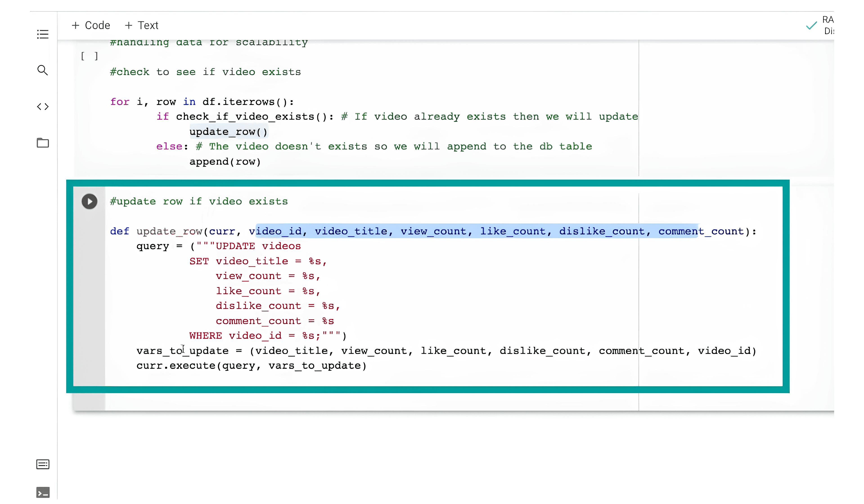Open the command palette
Image resolution: width=864 pixels, height=504 pixels.
coord(43,464)
